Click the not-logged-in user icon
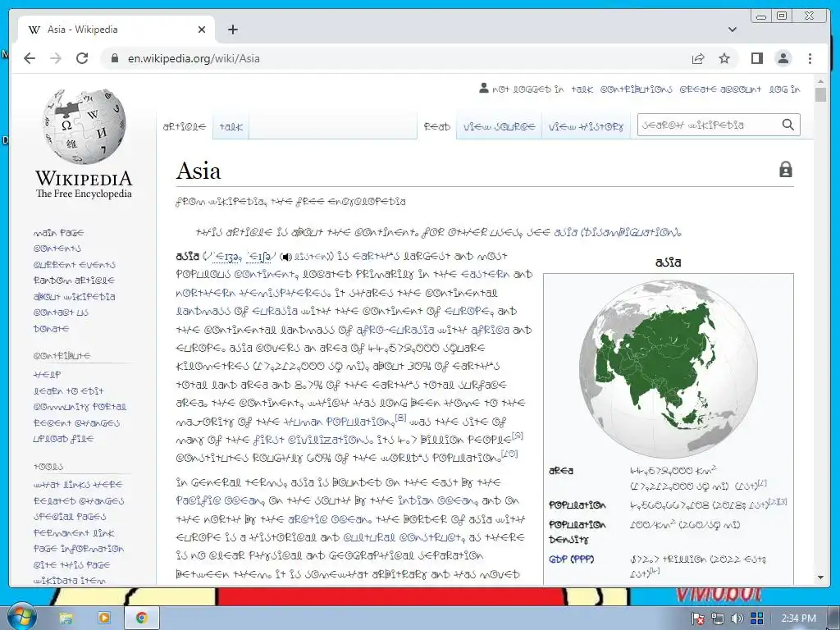840x630 pixels. (484, 88)
